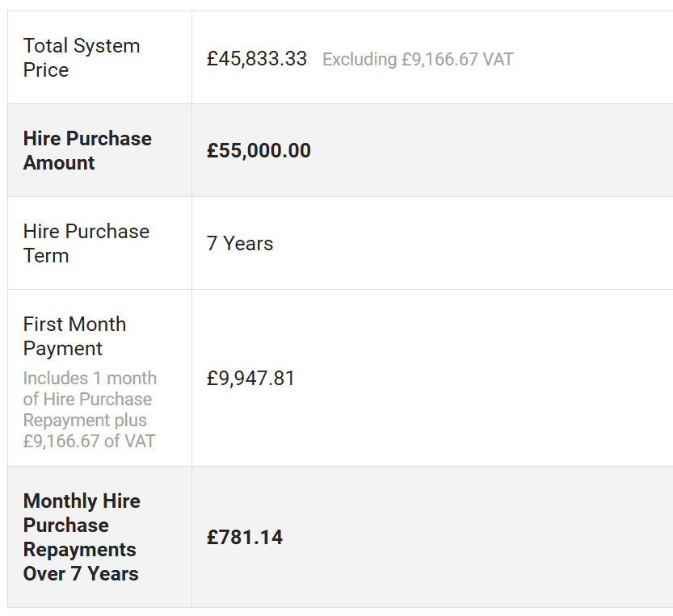673x616 pixels.
Task: Click the grey "of Hire Purchase" line
Action: point(87,400)
